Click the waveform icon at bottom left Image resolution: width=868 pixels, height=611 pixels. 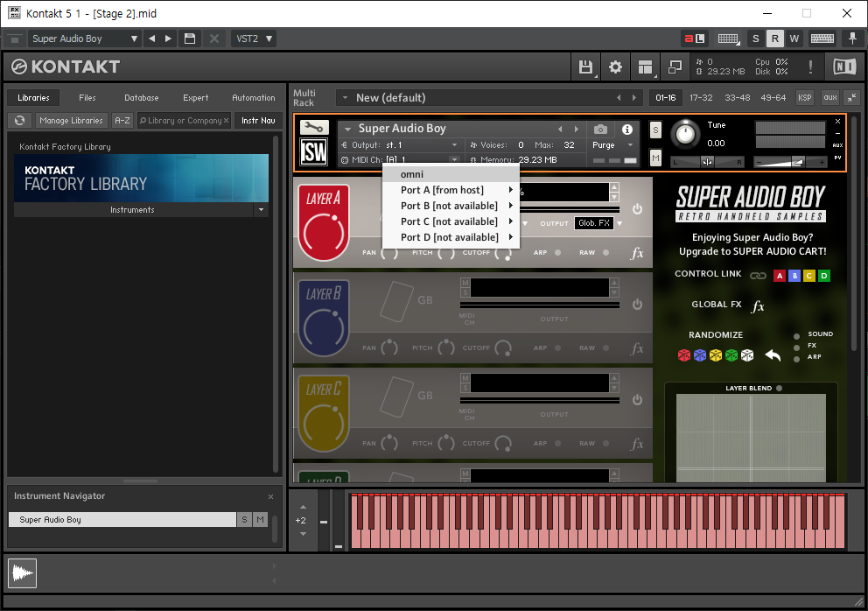[x=22, y=572]
